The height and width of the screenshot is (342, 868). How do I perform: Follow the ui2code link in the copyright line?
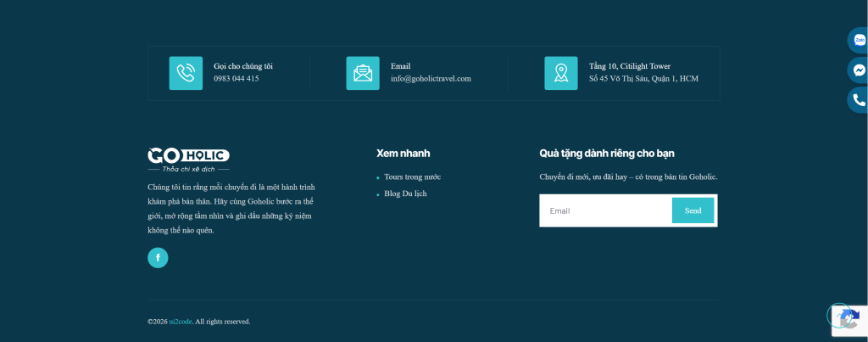[180, 322]
